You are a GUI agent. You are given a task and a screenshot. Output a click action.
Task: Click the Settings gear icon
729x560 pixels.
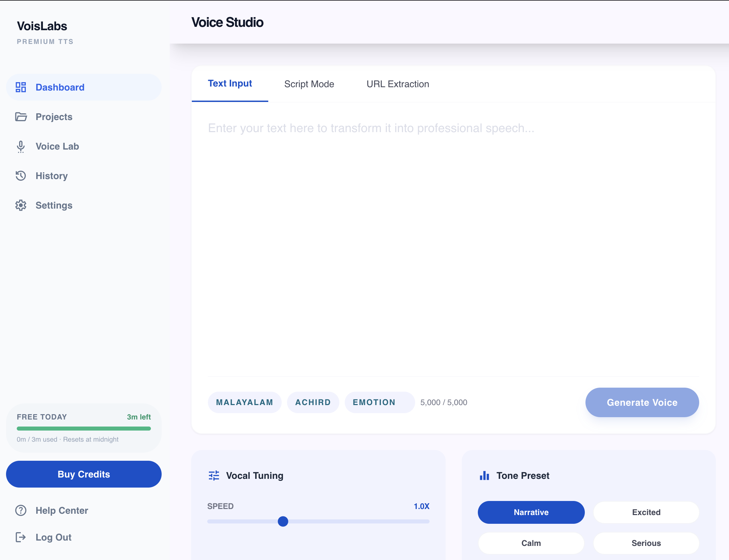20,205
